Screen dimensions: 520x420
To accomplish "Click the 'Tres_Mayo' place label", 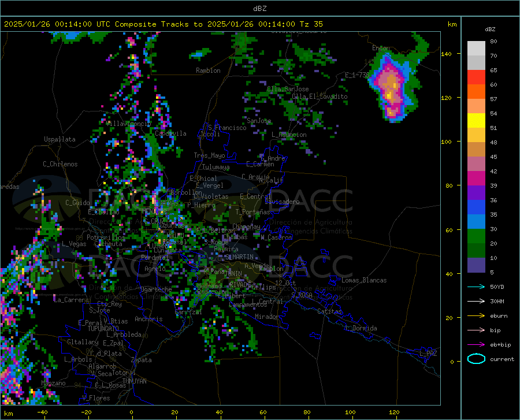I will click(x=209, y=155).
